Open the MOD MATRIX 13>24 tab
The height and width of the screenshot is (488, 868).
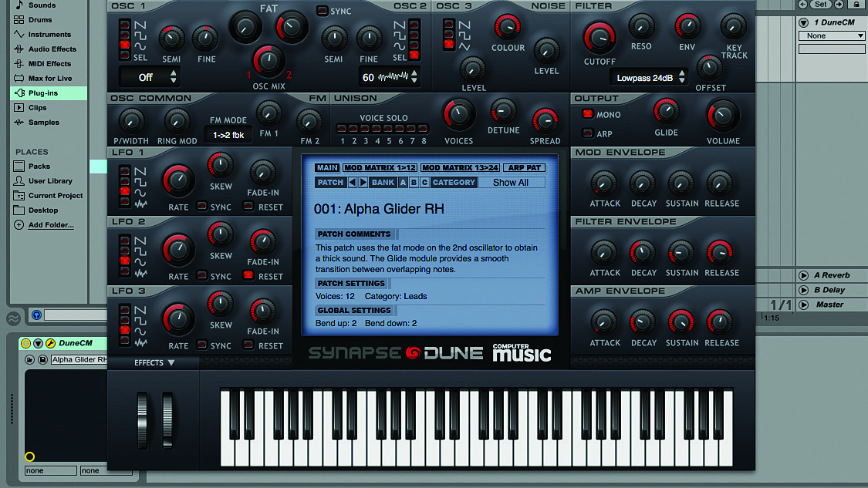pos(460,167)
